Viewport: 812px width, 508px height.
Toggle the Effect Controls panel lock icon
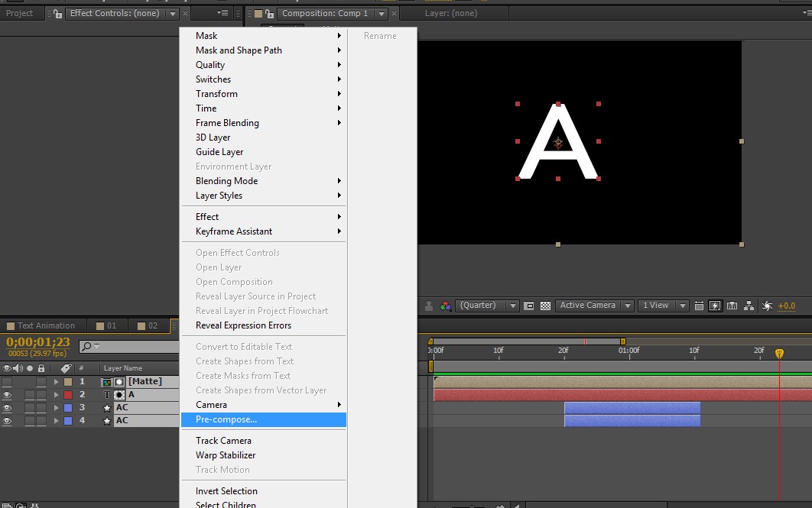pyautogui.click(x=57, y=14)
